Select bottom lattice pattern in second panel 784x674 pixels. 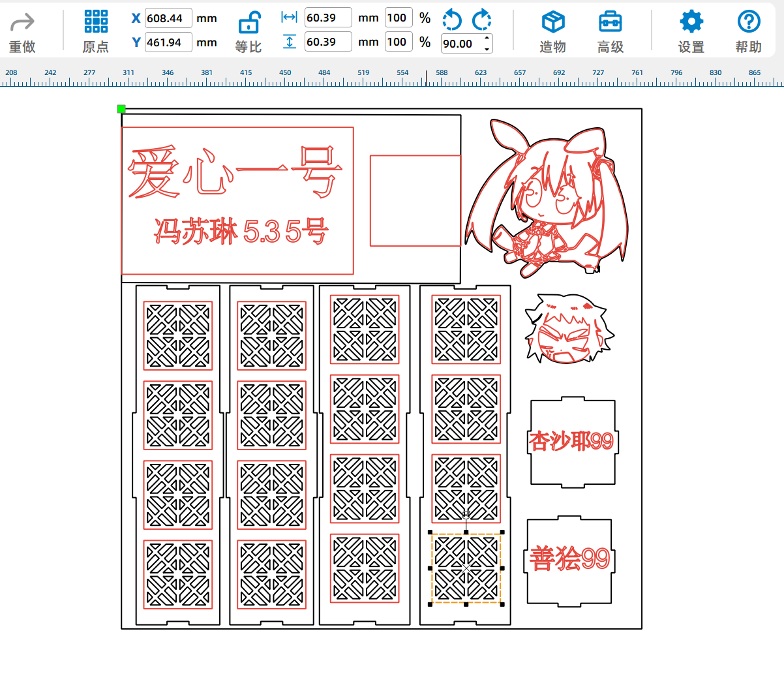[272, 575]
